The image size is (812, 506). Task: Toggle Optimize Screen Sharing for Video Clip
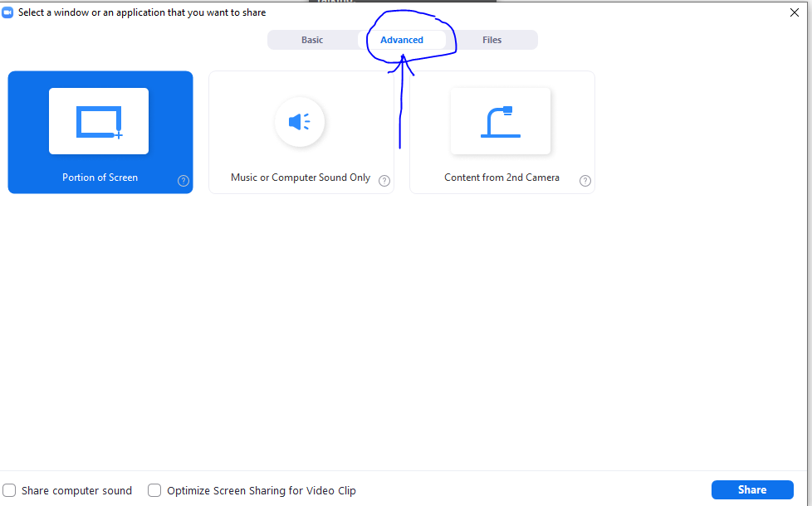[x=154, y=490]
